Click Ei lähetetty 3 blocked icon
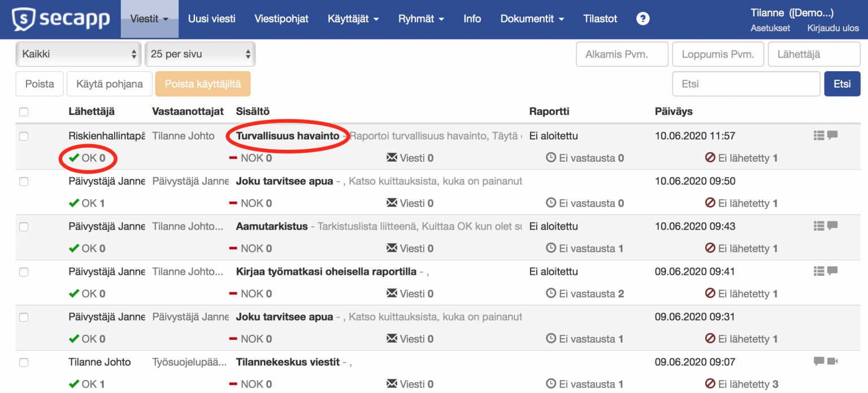This screenshot has width=868, height=393. tap(710, 384)
